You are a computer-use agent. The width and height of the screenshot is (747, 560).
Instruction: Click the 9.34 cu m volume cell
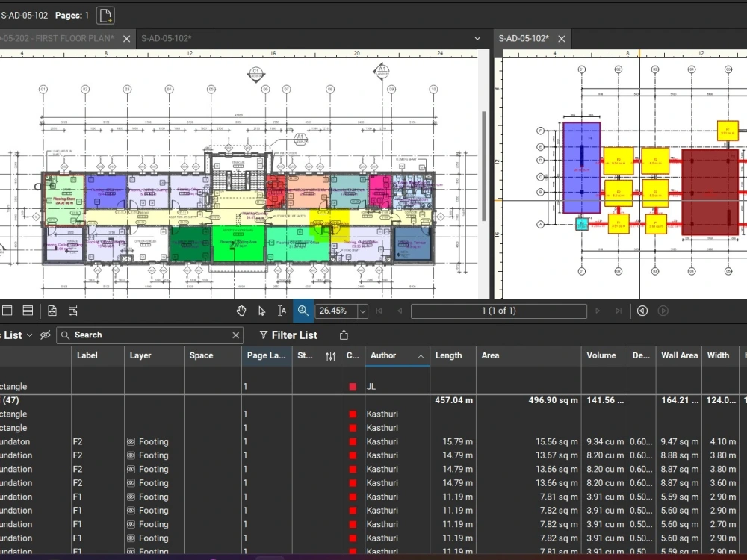pyautogui.click(x=605, y=442)
